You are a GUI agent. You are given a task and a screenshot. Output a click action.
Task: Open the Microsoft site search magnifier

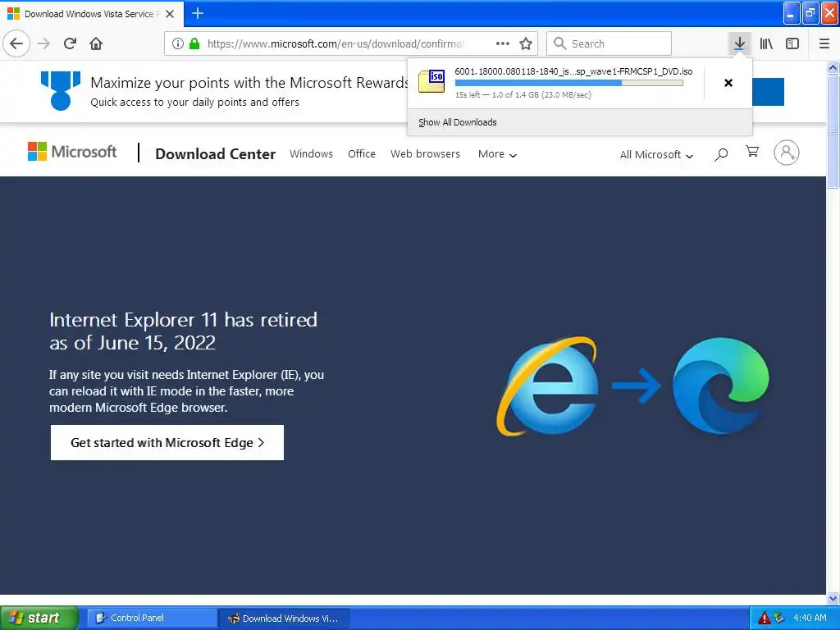tap(721, 154)
